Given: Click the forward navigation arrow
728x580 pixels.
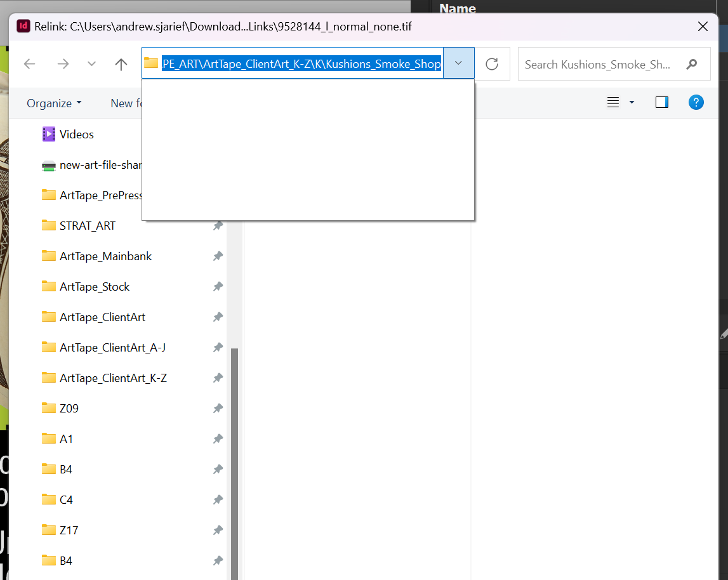Looking at the screenshot, I should [62, 63].
